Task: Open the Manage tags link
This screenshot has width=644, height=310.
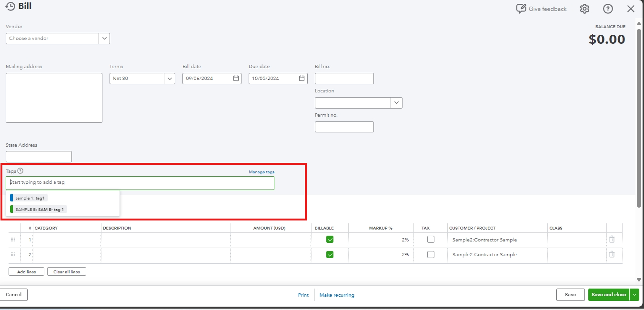Action: pyautogui.click(x=261, y=171)
